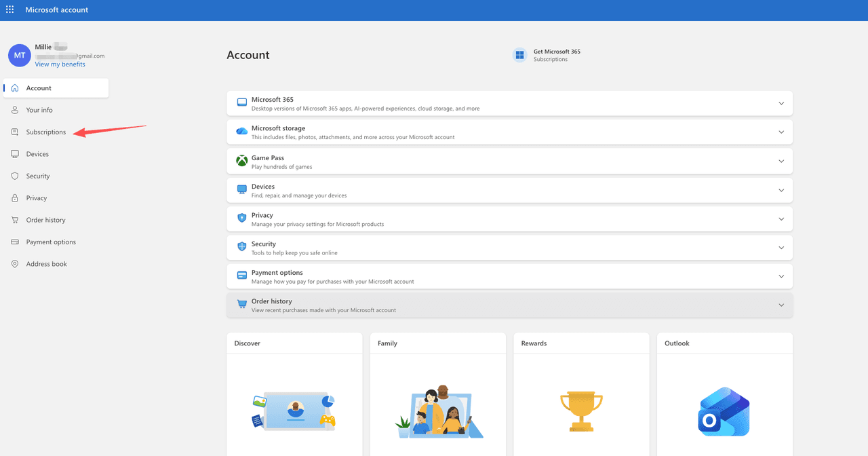Open Order history from the sidebar
868x456 pixels.
(x=45, y=220)
